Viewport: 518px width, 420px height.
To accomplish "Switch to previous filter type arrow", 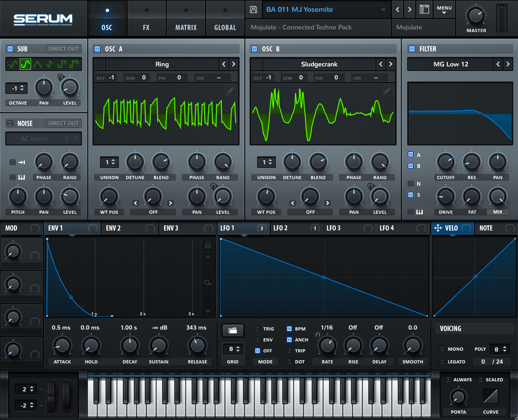I will coord(498,64).
